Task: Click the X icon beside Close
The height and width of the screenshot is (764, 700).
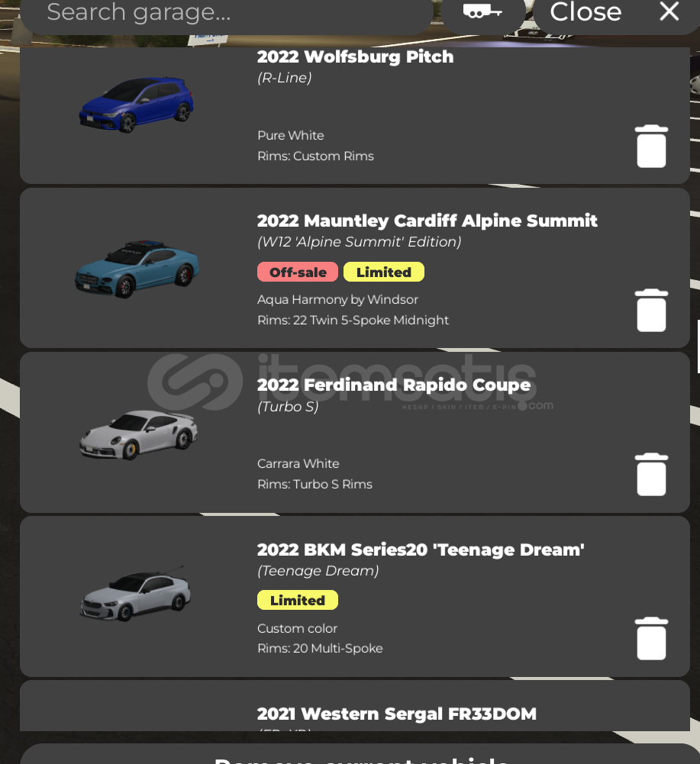Action: pos(669,11)
